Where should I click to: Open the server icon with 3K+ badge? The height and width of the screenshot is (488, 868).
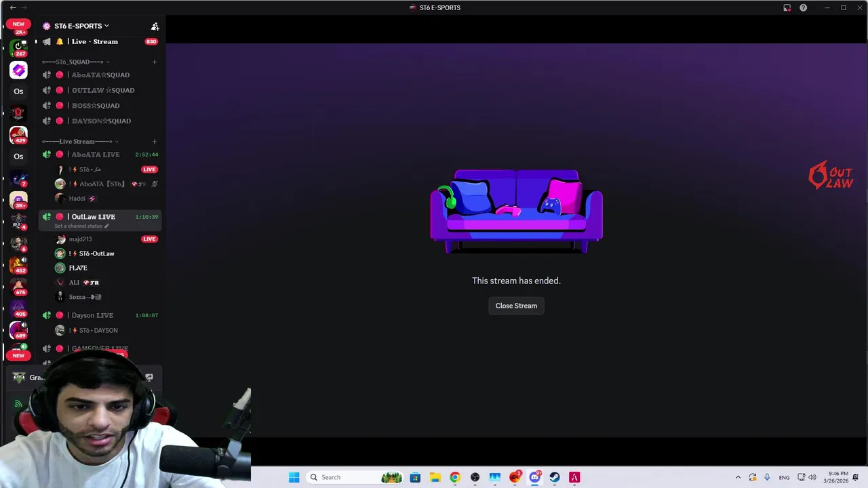(x=18, y=201)
